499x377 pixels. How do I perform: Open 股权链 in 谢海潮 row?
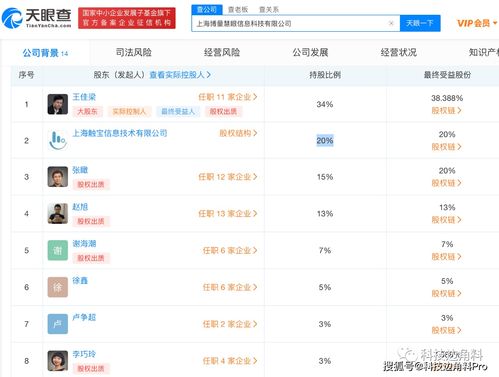[x=447, y=257]
